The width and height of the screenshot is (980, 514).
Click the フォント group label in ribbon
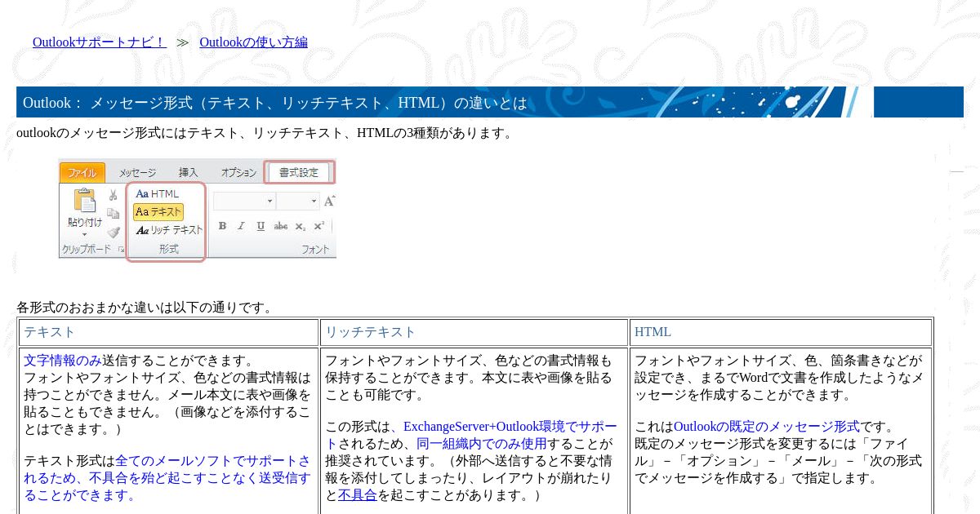315,249
